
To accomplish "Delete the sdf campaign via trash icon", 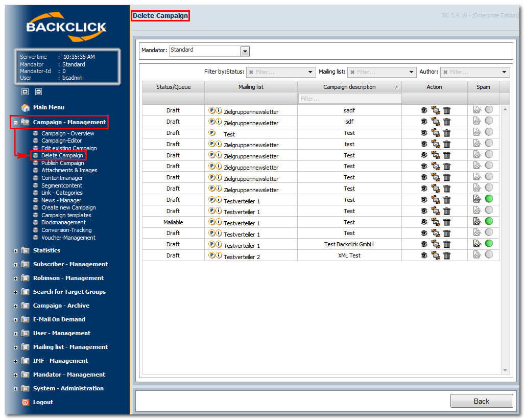I will (x=447, y=122).
